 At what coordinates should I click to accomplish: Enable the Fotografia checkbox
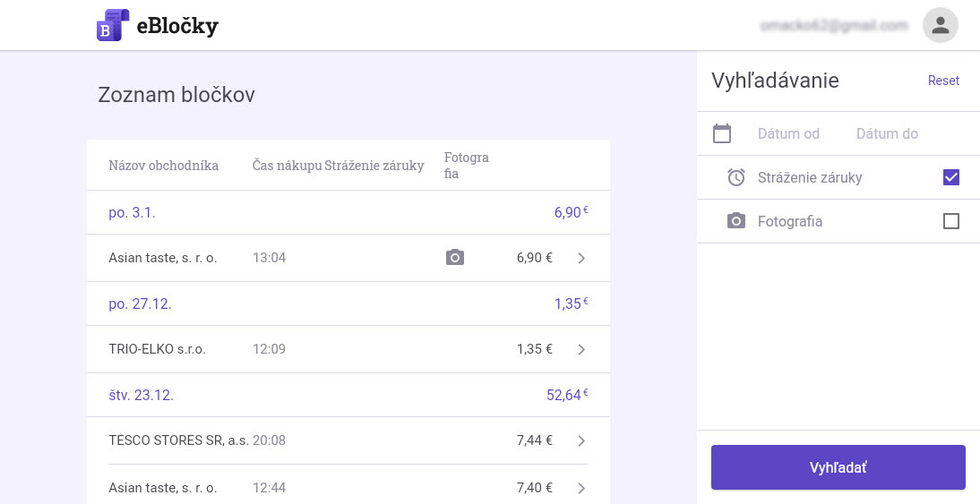pyautogui.click(x=951, y=221)
